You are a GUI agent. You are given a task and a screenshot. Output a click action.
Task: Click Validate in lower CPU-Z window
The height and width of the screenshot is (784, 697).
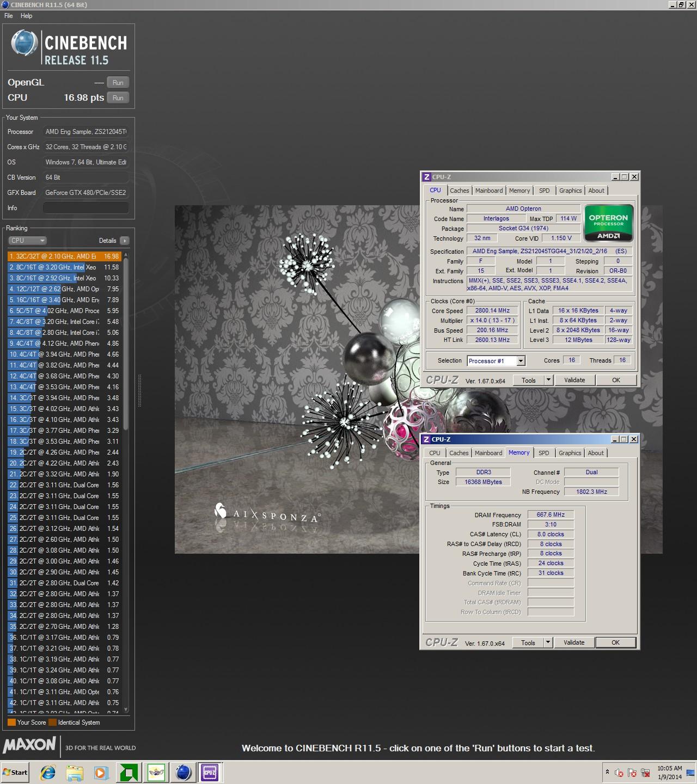coord(574,642)
